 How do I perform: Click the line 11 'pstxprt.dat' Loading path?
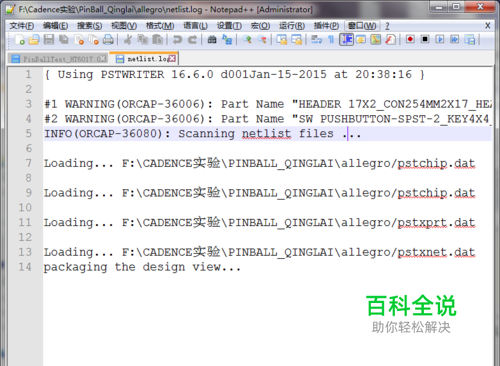[x=259, y=222]
